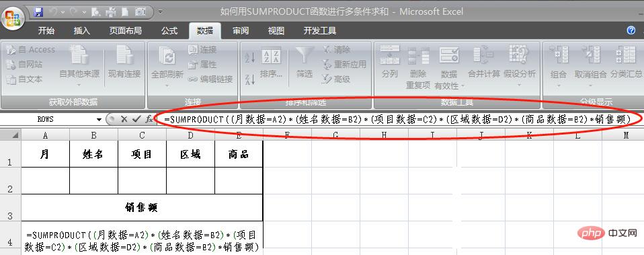Confirm formula with checkmark button
This screenshot has height=255, width=644.
[136, 119]
